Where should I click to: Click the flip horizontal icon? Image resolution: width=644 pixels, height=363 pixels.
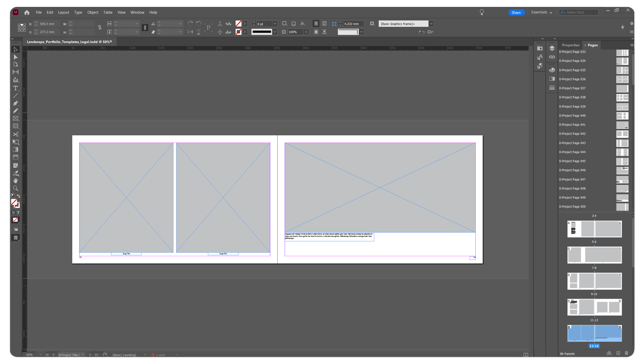(x=190, y=32)
